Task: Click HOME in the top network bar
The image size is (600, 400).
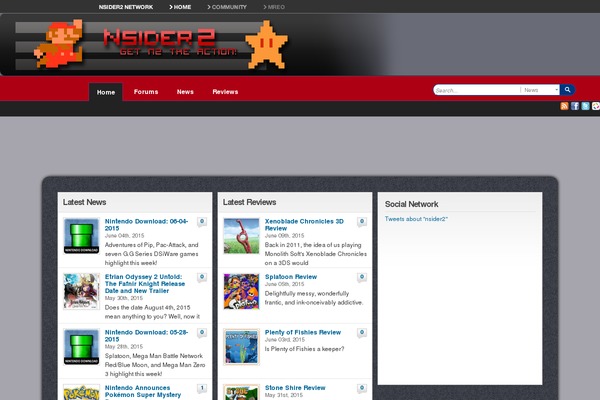Action: point(180,7)
